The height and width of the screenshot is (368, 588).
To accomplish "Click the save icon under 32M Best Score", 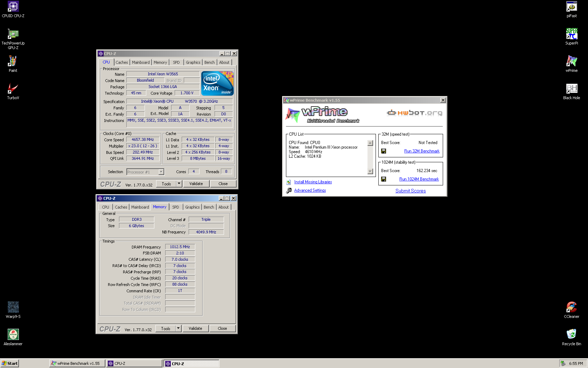I will pyautogui.click(x=384, y=151).
